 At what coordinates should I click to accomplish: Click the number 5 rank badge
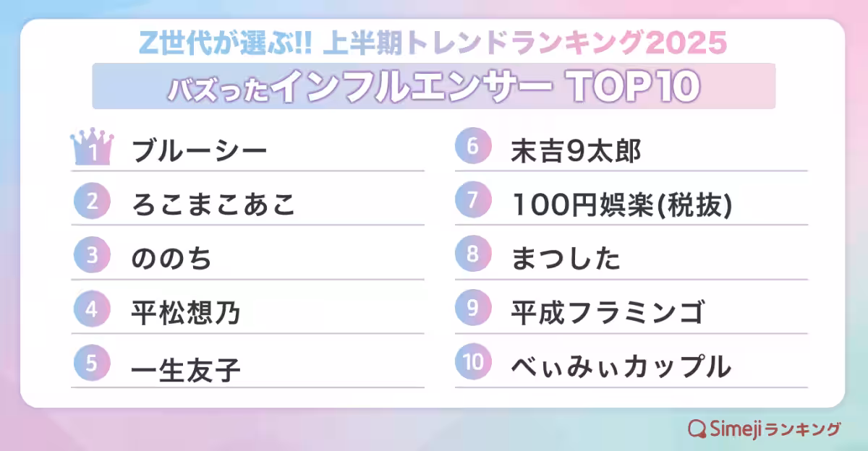(92, 364)
